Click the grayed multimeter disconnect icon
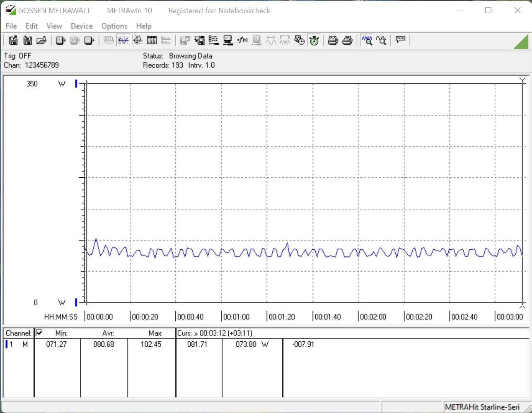The width and height of the screenshot is (532, 413). (x=75, y=40)
